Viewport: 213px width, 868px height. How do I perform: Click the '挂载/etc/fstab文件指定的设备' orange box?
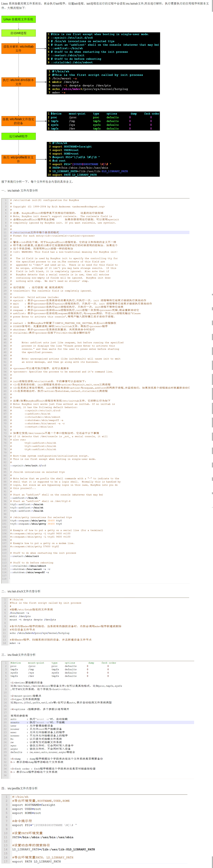19,121
